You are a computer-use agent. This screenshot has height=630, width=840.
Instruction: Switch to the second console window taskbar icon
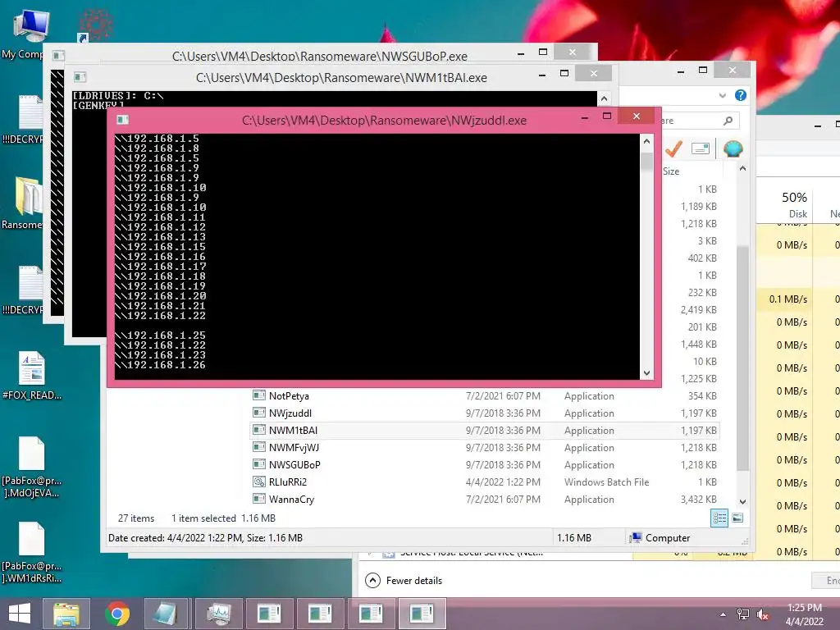[320, 614]
